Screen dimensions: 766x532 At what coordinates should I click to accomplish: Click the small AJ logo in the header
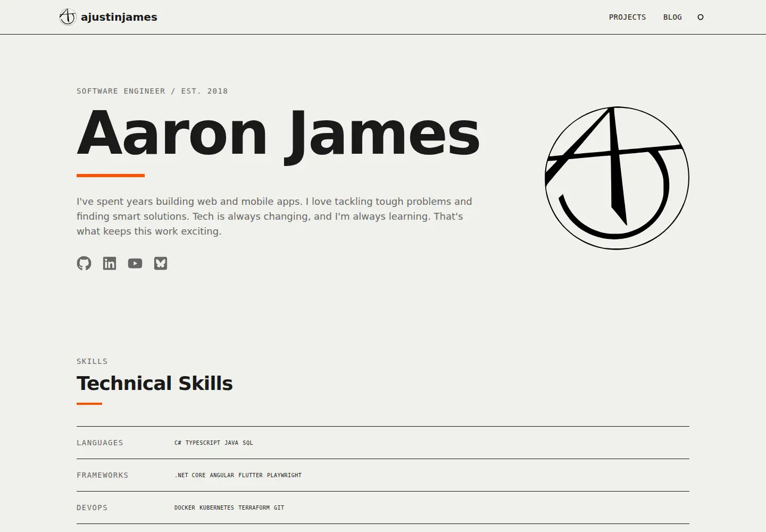point(68,17)
